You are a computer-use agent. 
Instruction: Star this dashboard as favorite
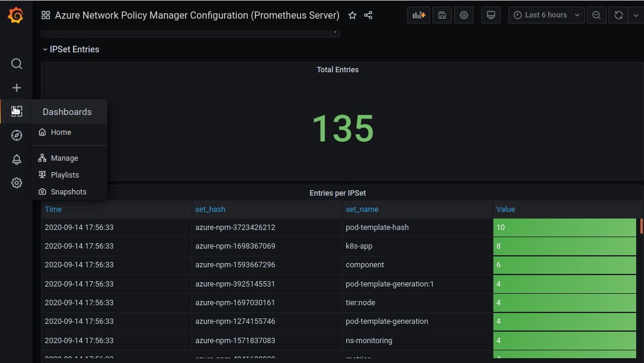point(352,15)
